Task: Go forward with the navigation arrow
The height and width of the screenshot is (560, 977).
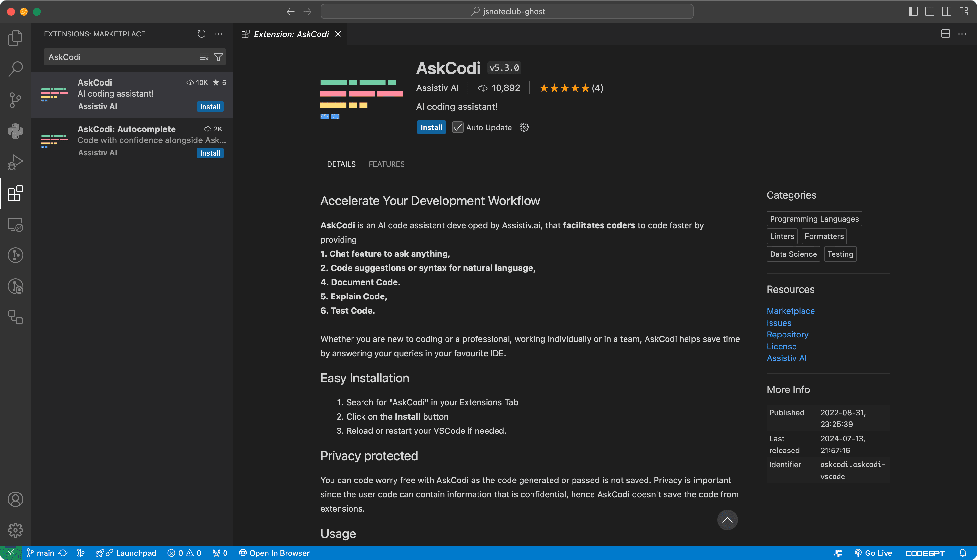Action: tap(307, 12)
